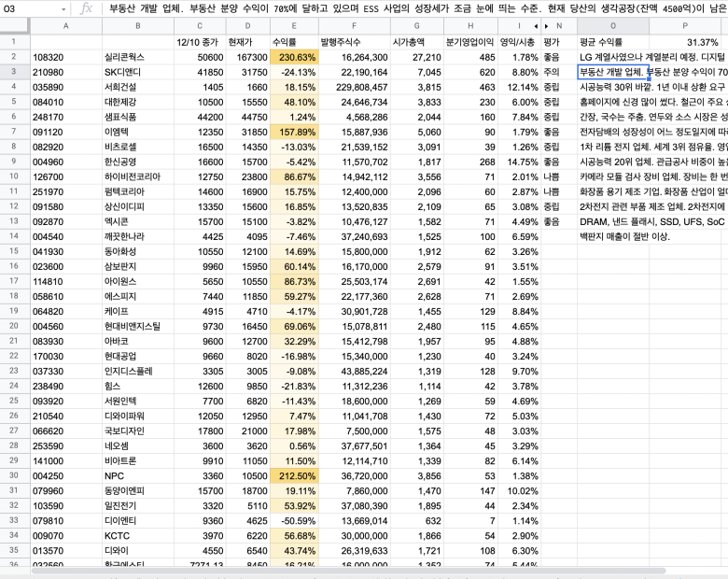Click stock code 210980
Viewport: 728px width, 579px height.
(x=66, y=72)
